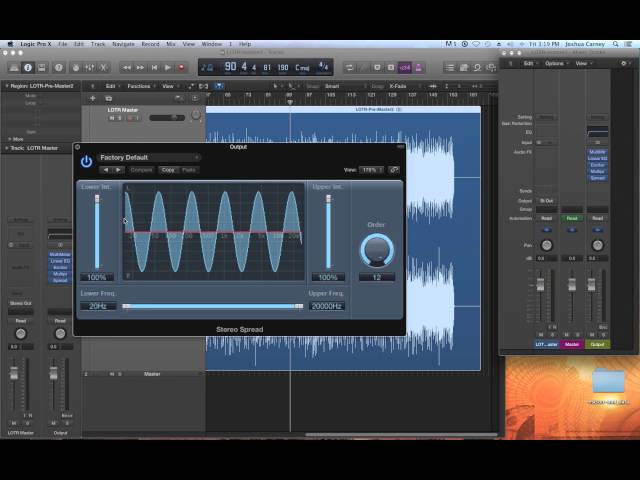Viewport: 640px width, 480px height.
Task: Click the Compare button in plugin
Action: click(x=142, y=170)
